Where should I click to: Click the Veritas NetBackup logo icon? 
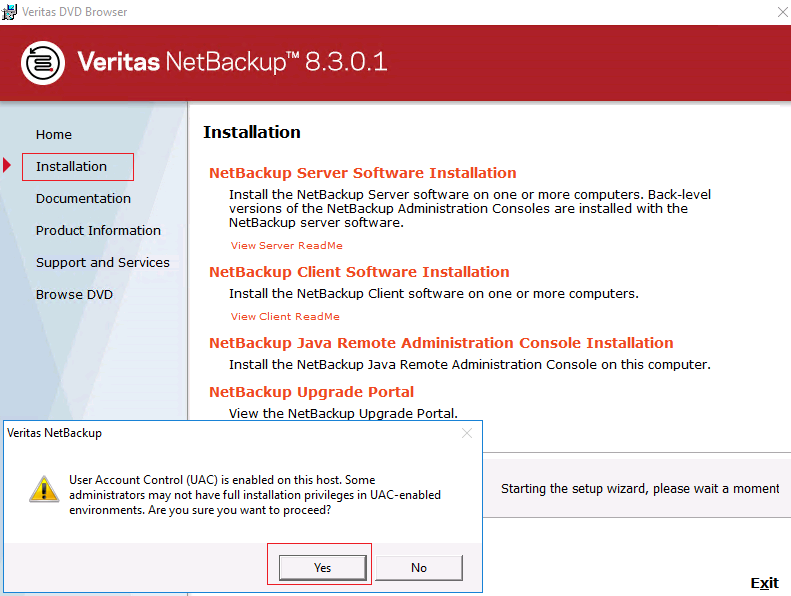(x=43, y=63)
